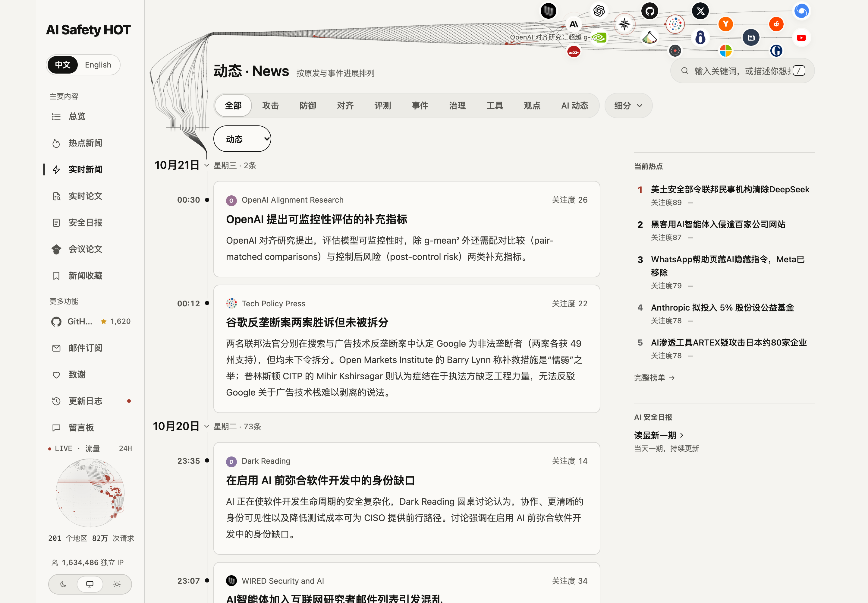Click the magnifier icon in the search box

point(684,71)
